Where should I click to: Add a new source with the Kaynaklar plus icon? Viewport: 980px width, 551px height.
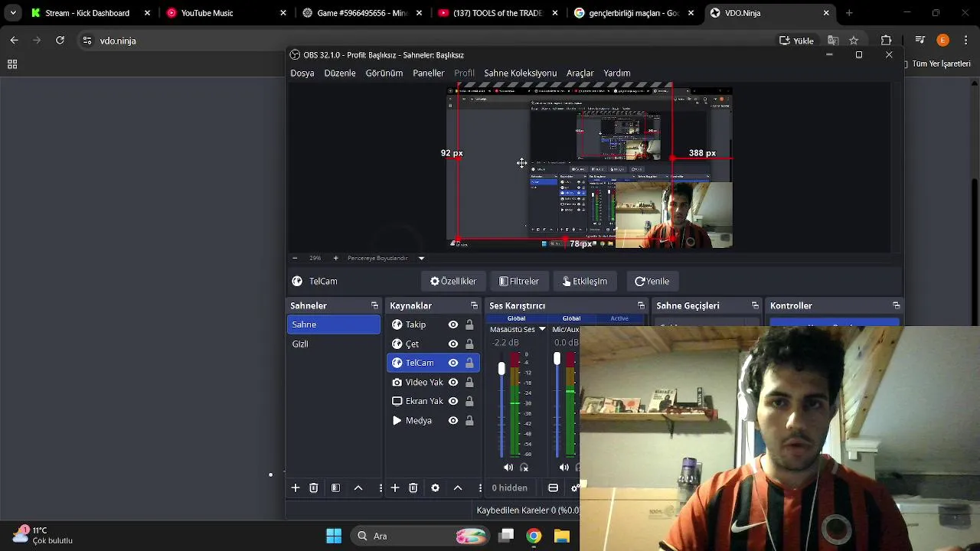tap(395, 488)
